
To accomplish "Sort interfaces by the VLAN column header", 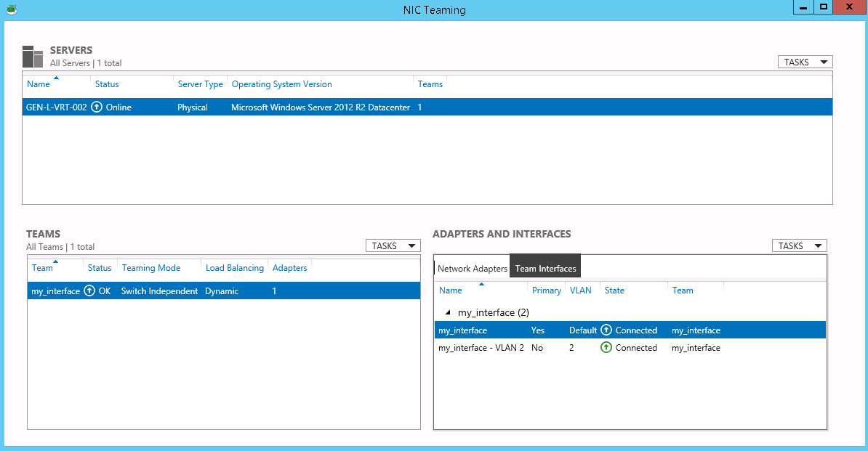I will 581,290.
